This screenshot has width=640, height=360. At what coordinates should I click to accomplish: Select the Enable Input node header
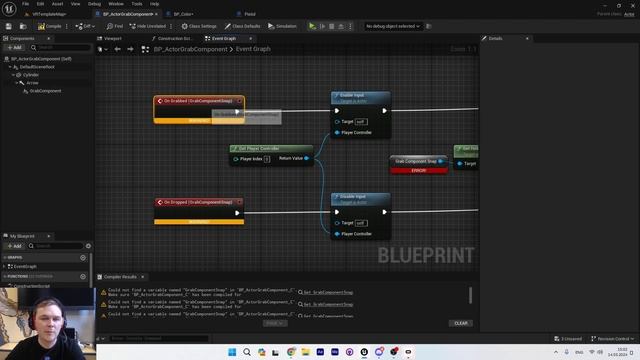point(360,98)
